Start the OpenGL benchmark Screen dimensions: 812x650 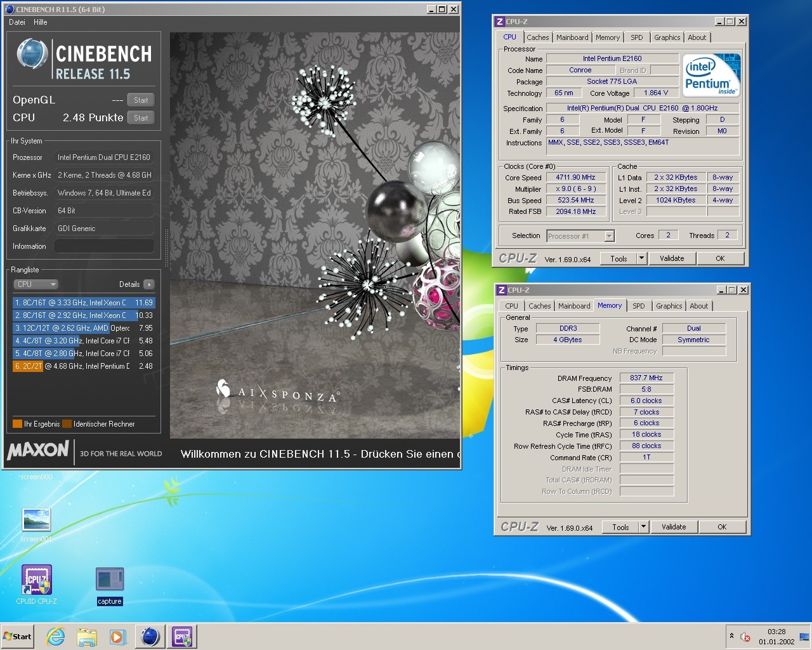pos(141,100)
